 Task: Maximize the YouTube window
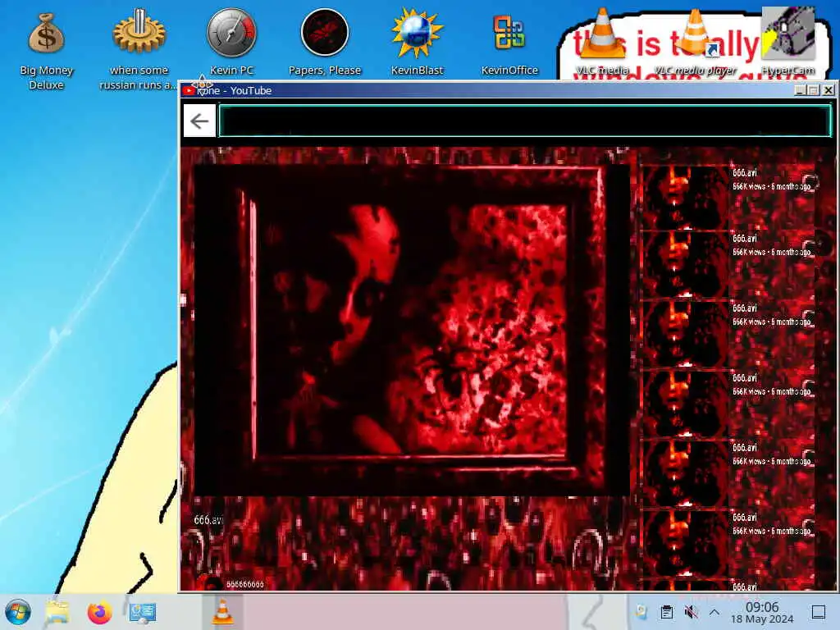[814, 90]
